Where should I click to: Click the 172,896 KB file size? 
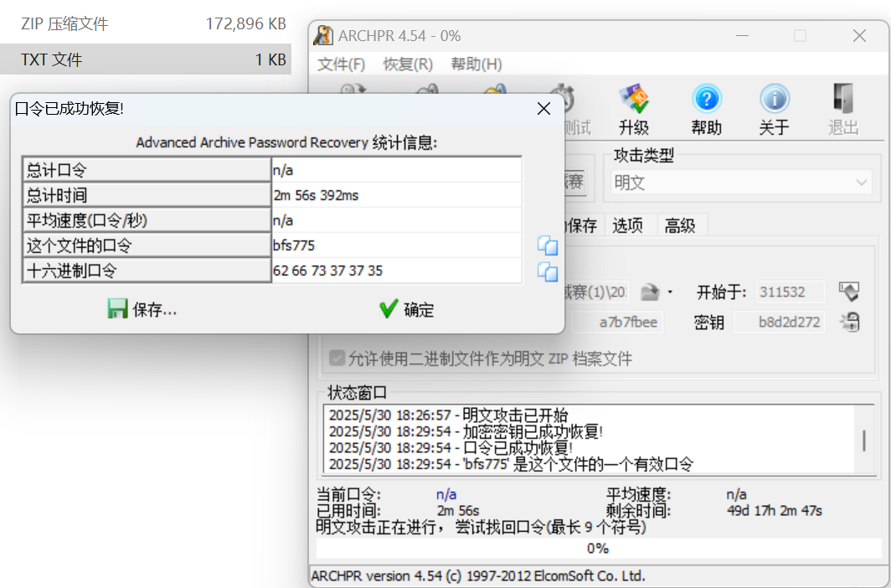(x=246, y=23)
